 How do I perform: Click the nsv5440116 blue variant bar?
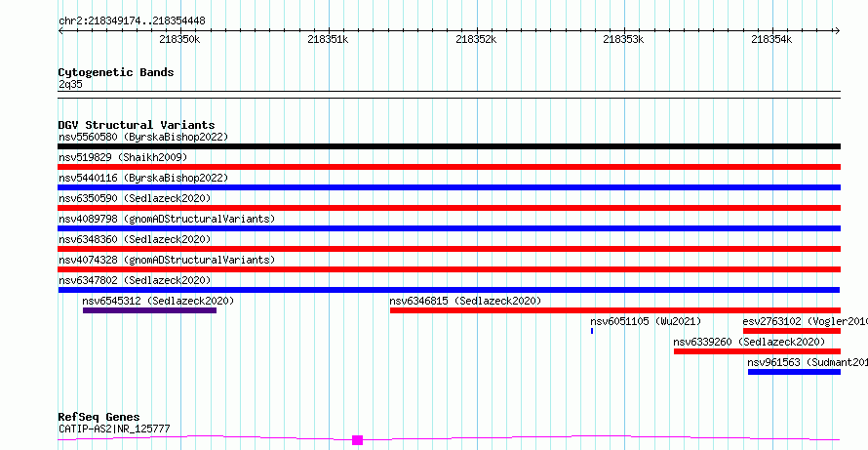tap(449, 187)
